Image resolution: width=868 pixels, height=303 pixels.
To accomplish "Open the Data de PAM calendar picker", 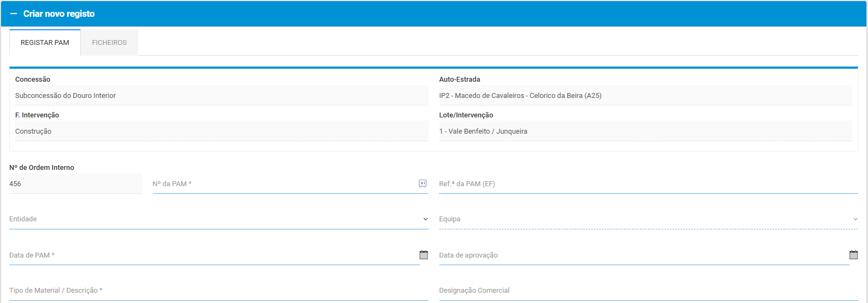I will click(x=424, y=255).
